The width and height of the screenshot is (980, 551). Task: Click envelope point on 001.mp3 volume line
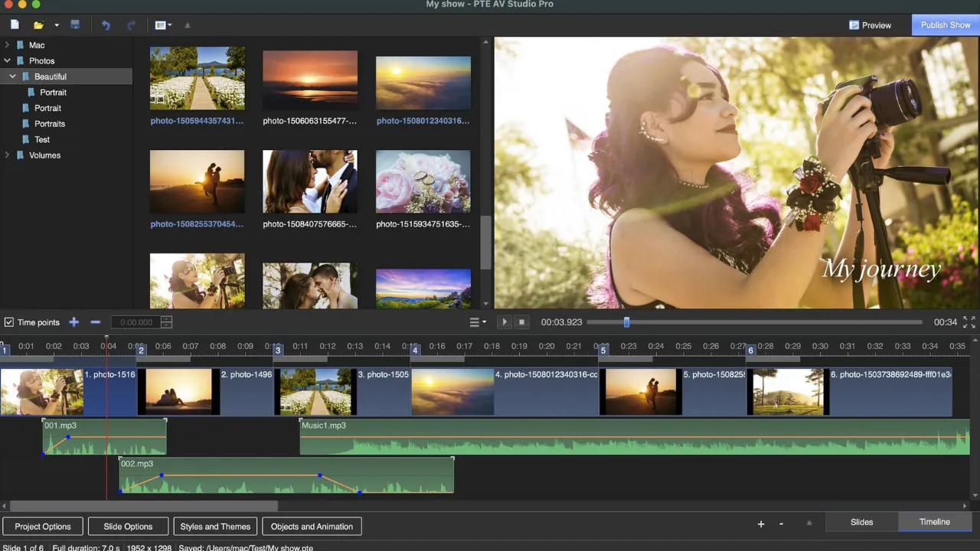pyautogui.click(x=68, y=437)
